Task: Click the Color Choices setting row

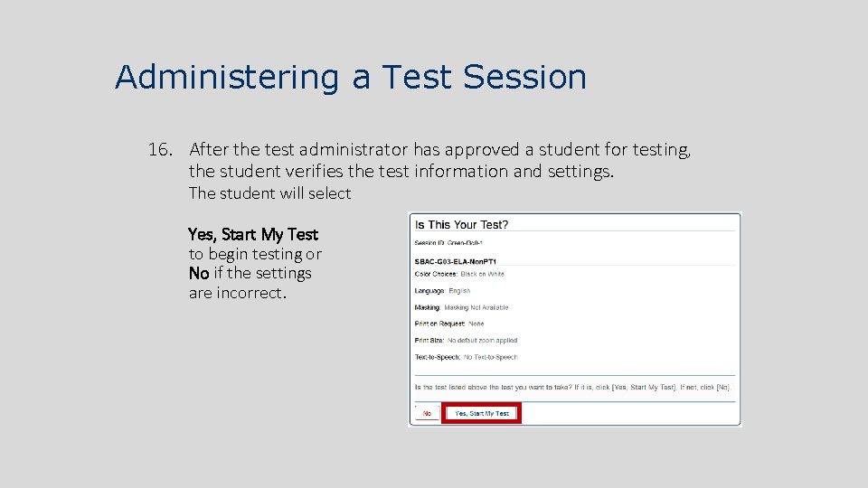Action: [459, 274]
